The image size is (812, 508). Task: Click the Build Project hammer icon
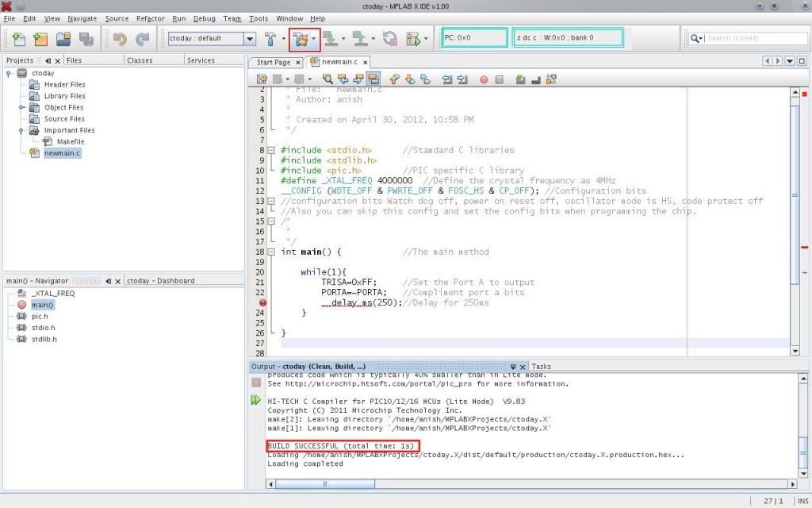tap(272, 38)
